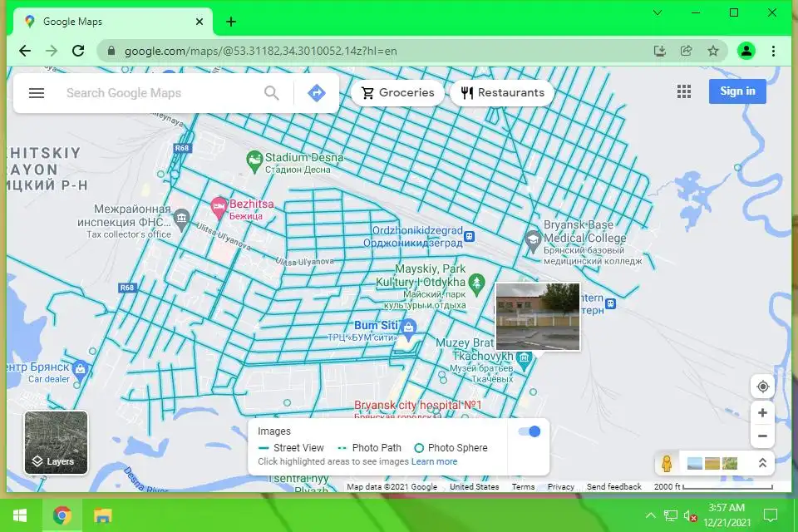This screenshot has height=532, width=798.
Task: Click the Bryansk city hospital №1 label
Action: point(418,406)
